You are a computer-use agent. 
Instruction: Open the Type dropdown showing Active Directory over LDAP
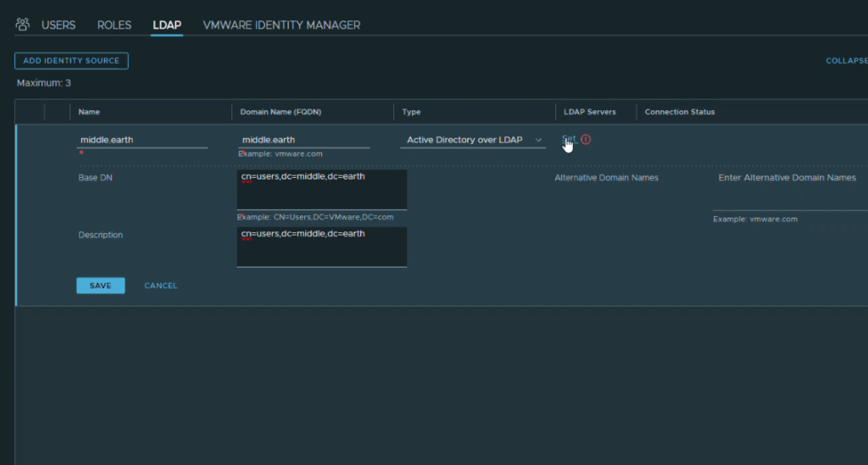tap(473, 140)
